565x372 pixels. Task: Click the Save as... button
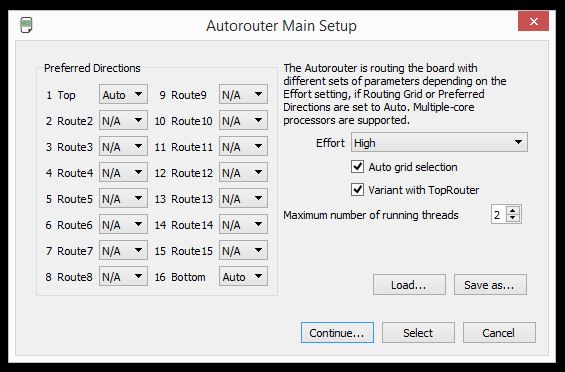[490, 285]
